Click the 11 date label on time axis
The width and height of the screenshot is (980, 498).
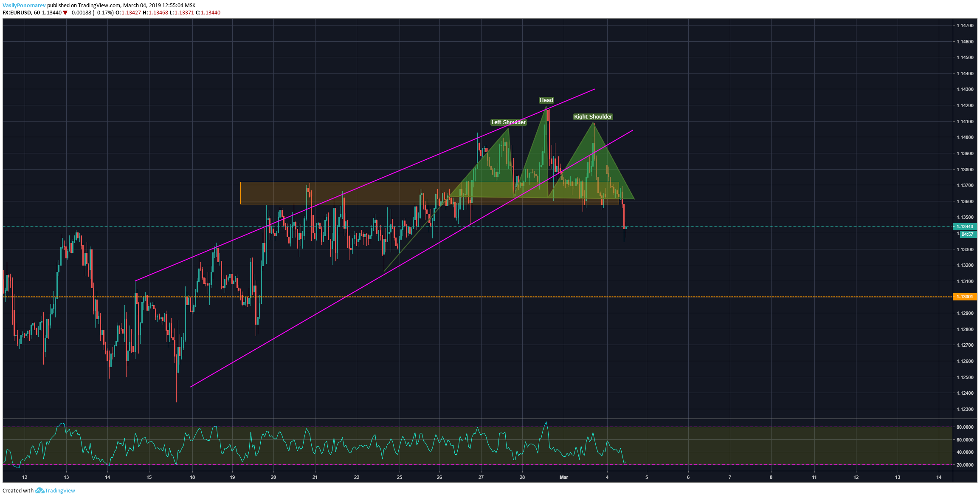click(x=814, y=477)
